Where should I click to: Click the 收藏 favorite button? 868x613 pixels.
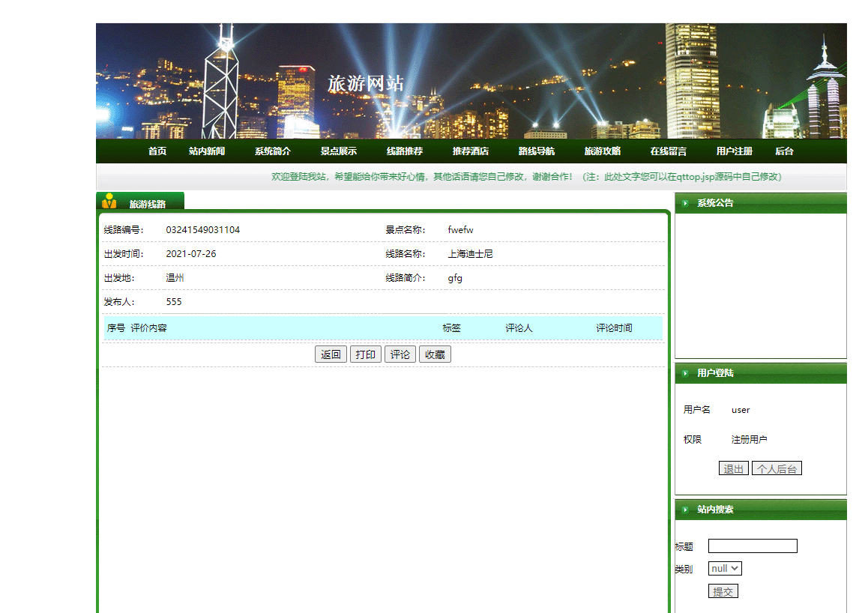coord(435,354)
